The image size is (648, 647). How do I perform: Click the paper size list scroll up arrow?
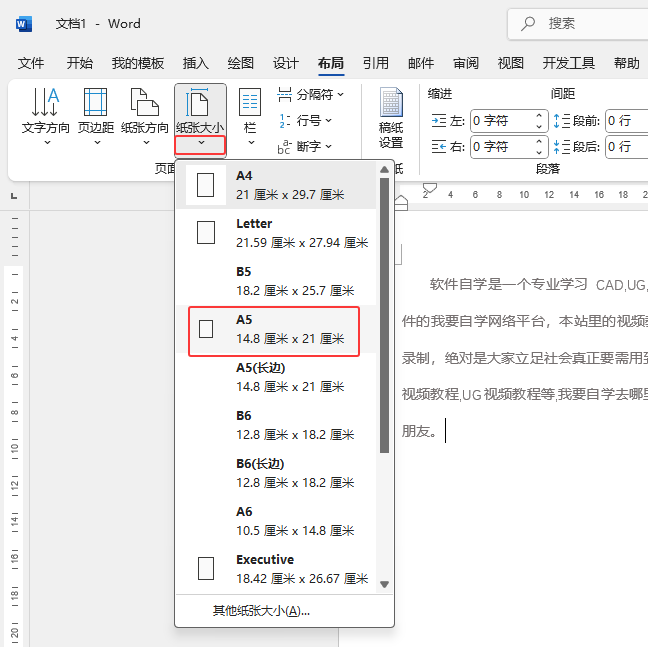point(384,169)
